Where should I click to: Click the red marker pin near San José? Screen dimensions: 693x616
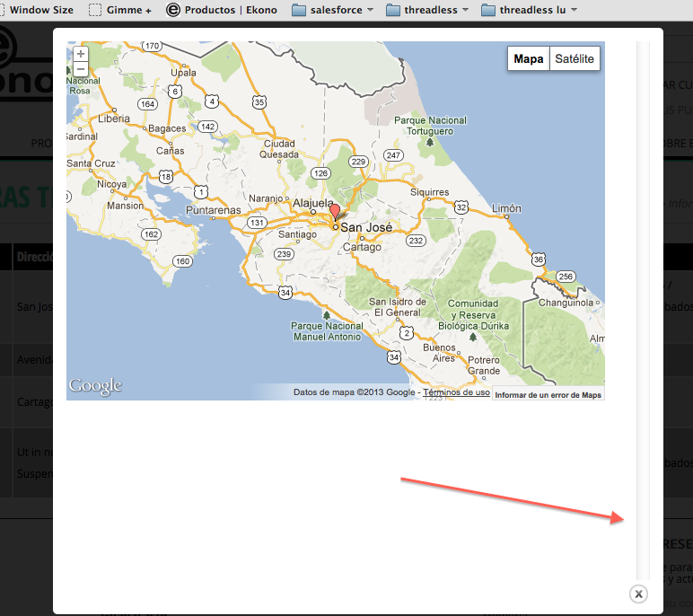click(x=336, y=213)
